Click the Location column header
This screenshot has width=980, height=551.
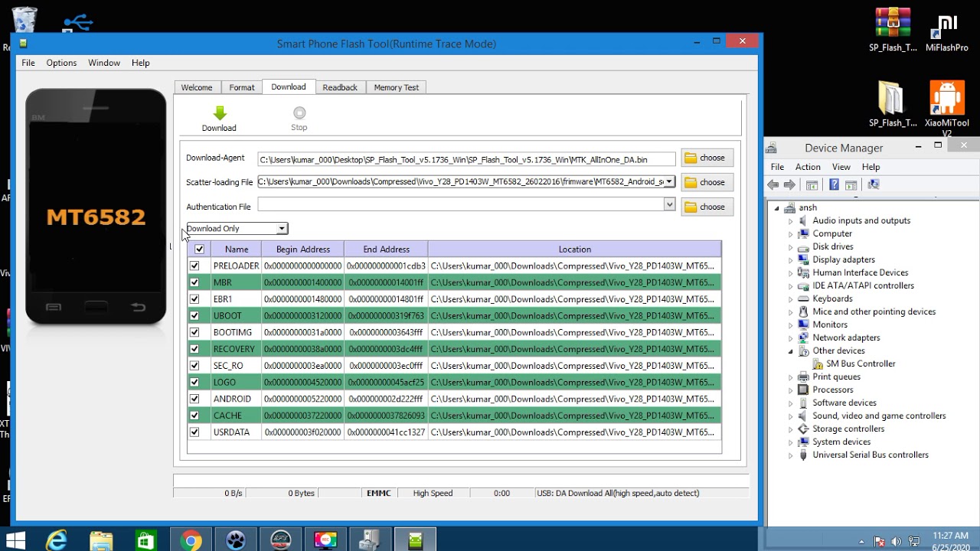pos(574,249)
